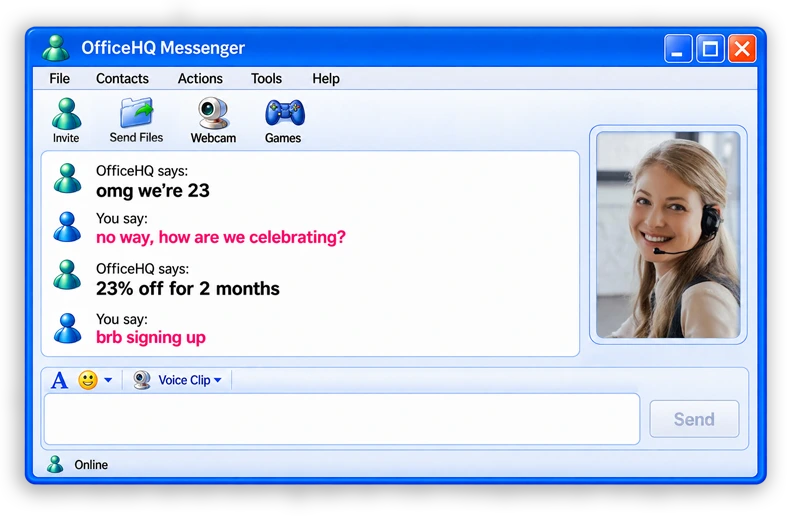805x520 pixels.
Task: Open the Actions menu
Action: [200, 79]
